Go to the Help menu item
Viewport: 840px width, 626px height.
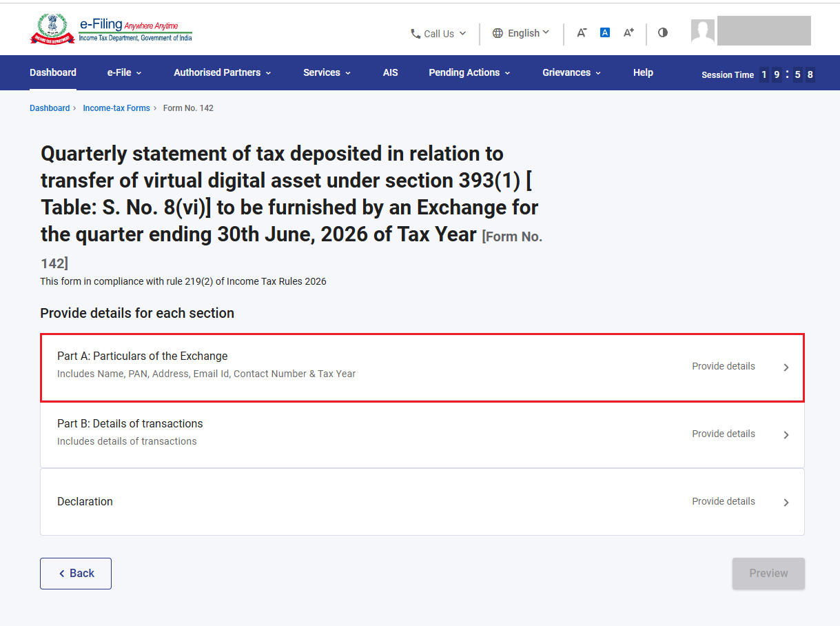click(643, 72)
